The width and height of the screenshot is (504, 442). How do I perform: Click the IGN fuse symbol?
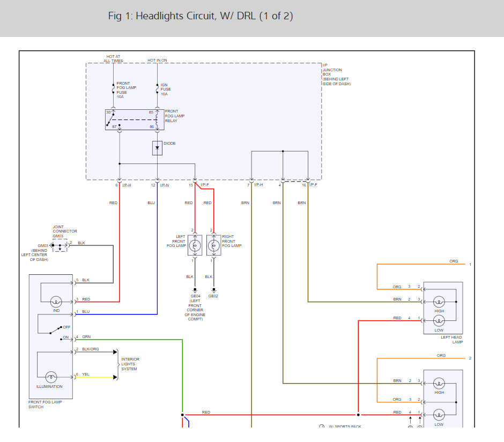[157, 88]
